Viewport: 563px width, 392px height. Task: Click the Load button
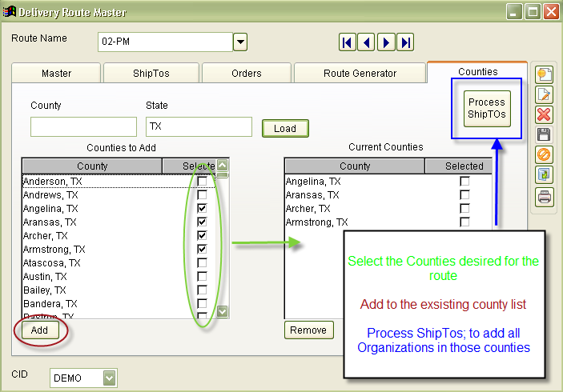click(x=285, y=128)
